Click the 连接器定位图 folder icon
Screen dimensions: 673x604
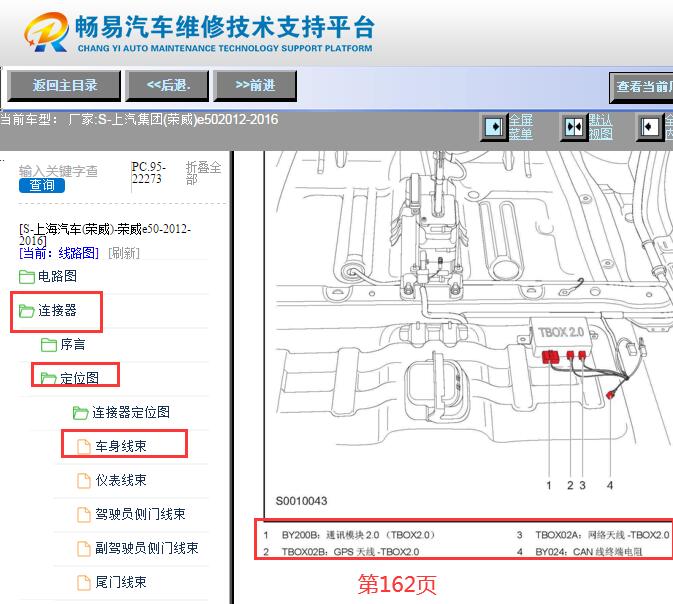tap(80, 413)
